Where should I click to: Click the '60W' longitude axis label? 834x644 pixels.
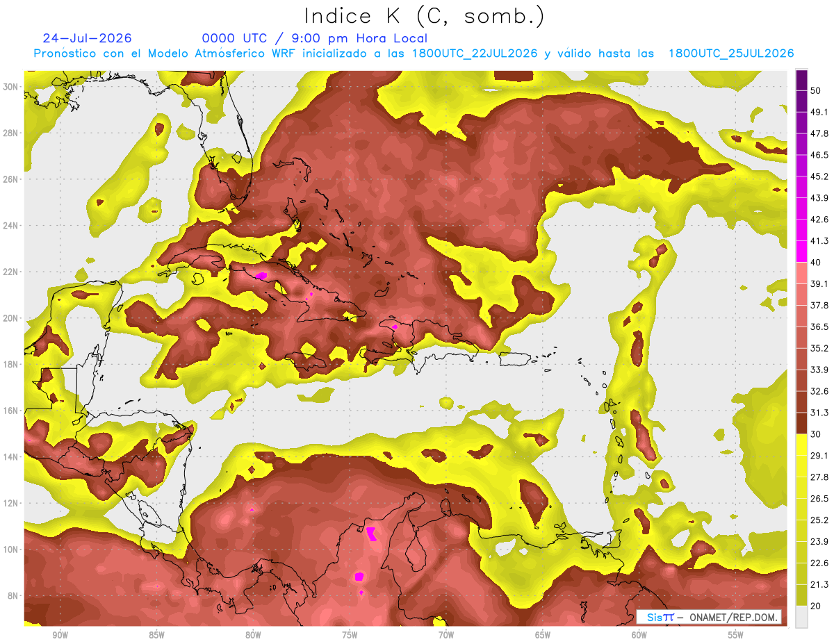(639, 636)
